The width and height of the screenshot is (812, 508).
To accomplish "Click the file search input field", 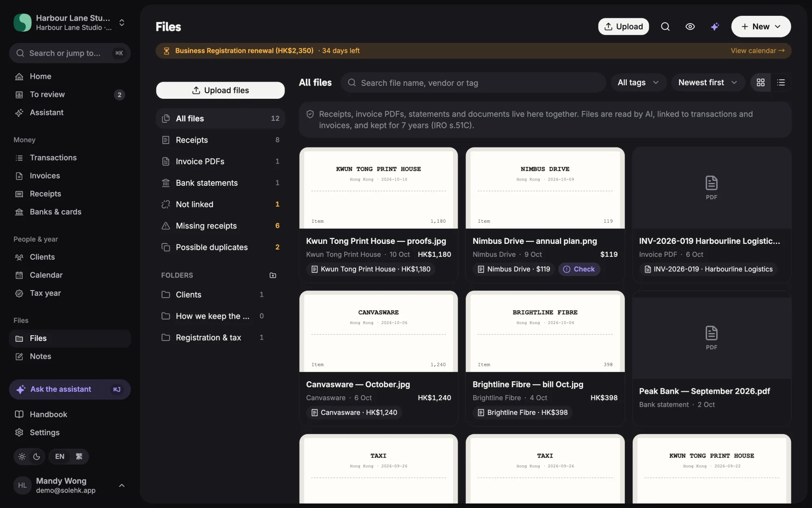I will [473, 83].
